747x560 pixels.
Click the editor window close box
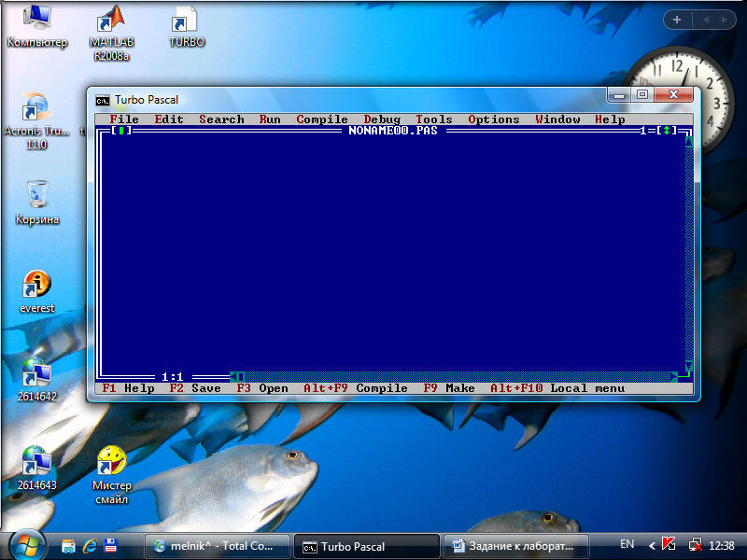click(x=121, y=130)
